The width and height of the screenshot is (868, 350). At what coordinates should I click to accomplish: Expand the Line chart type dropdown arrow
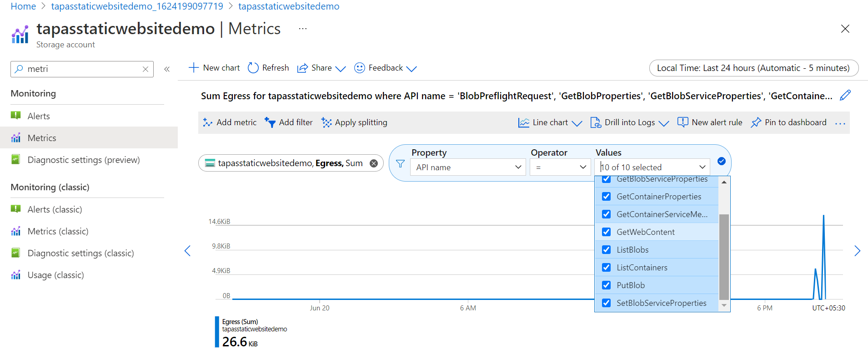577,123
